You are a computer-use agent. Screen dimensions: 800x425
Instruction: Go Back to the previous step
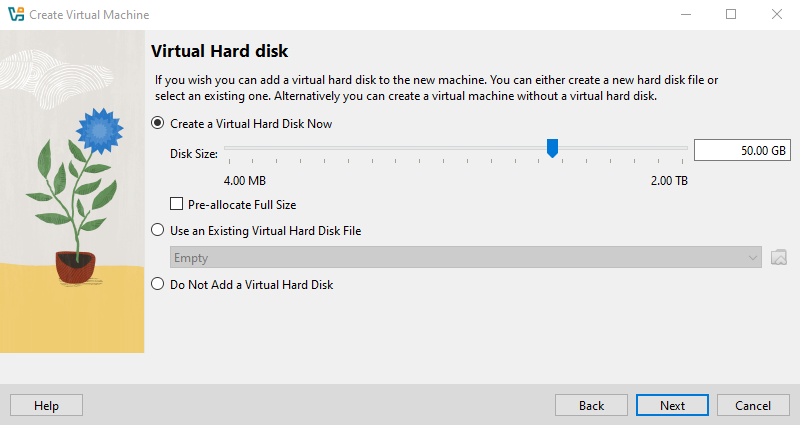click(591, 405)
